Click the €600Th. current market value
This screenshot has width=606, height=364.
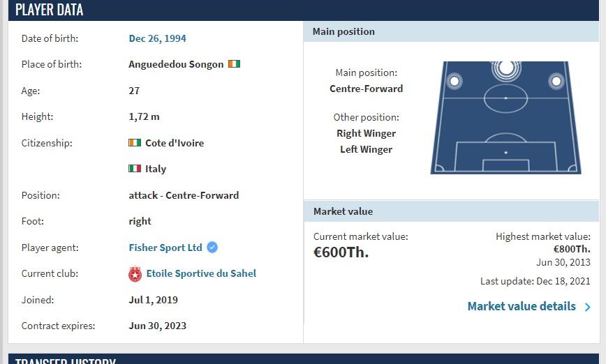341,252
